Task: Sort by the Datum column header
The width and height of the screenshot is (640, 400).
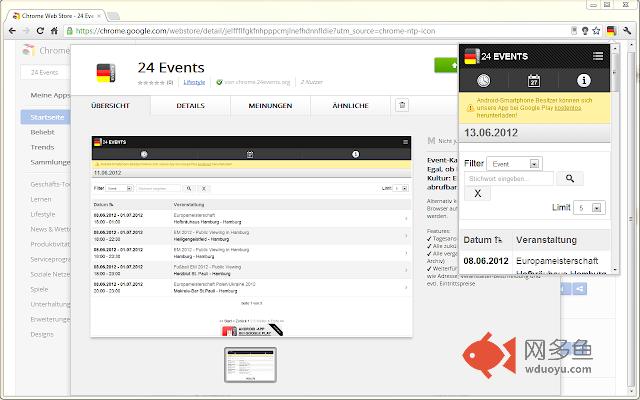Action: (482, 240)
